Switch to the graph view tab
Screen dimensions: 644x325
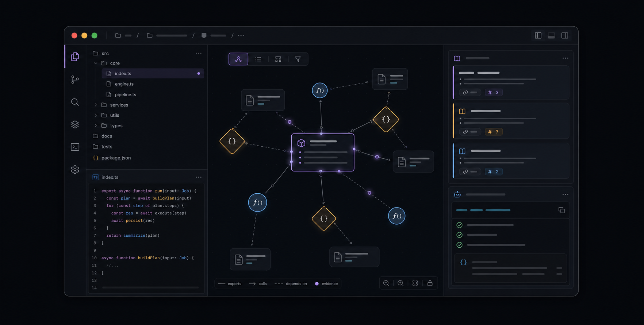[238, 59]
